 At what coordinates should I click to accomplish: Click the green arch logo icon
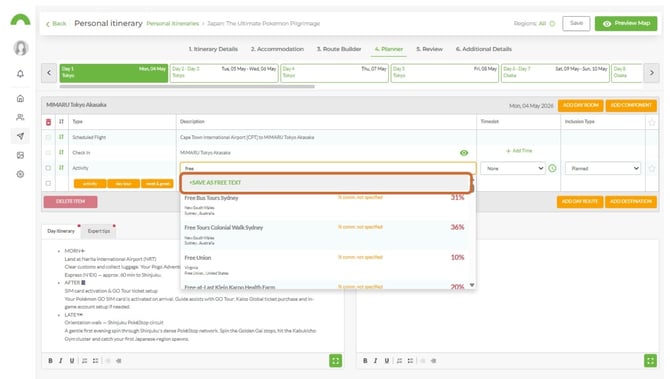tap(20, 20)
